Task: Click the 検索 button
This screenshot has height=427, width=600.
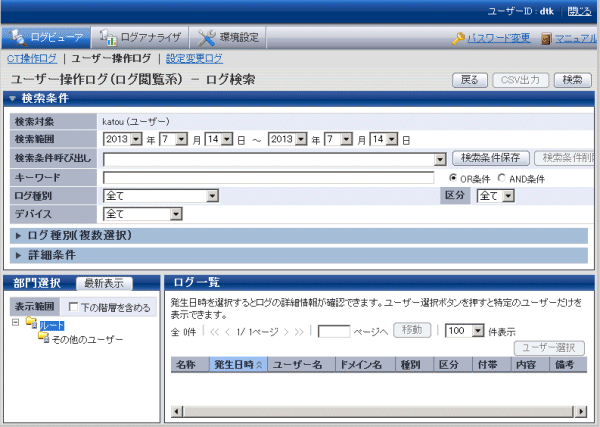Action: click(572, 80)
